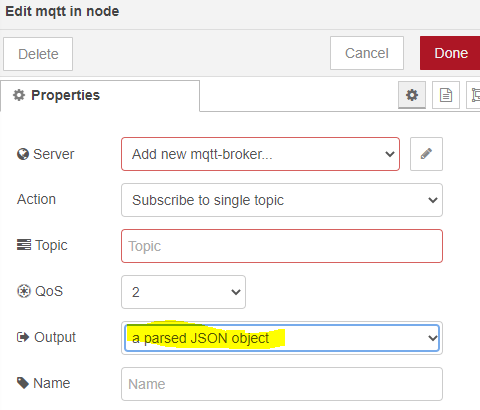Click the Name tag icon
Screen dimensions: 480x410
tap(23, 383)
